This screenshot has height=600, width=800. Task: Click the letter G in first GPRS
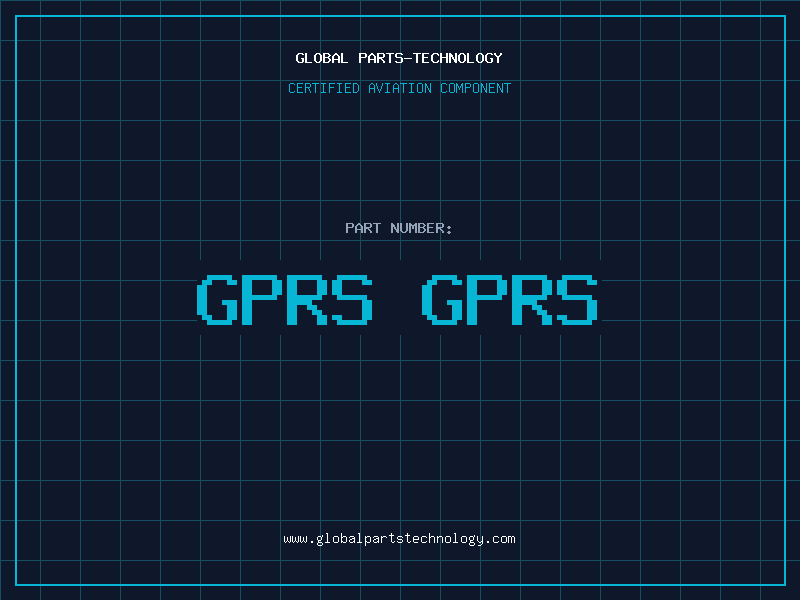pos(217,300)
